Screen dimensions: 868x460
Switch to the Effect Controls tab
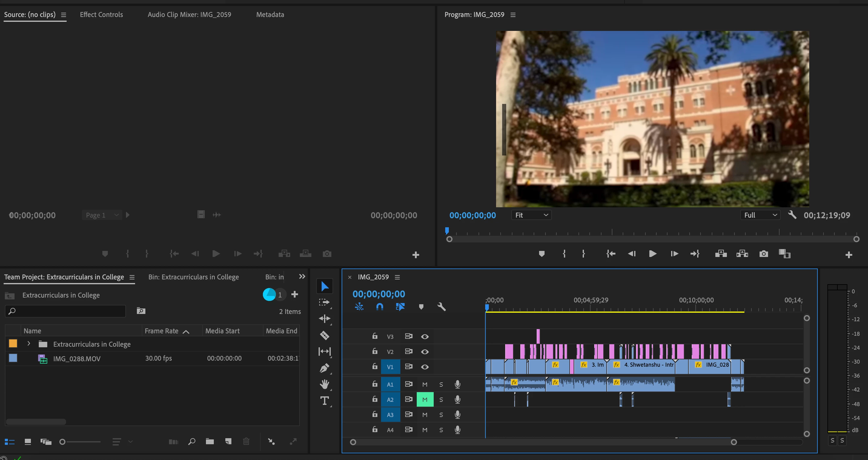click(x=101, y=15)
